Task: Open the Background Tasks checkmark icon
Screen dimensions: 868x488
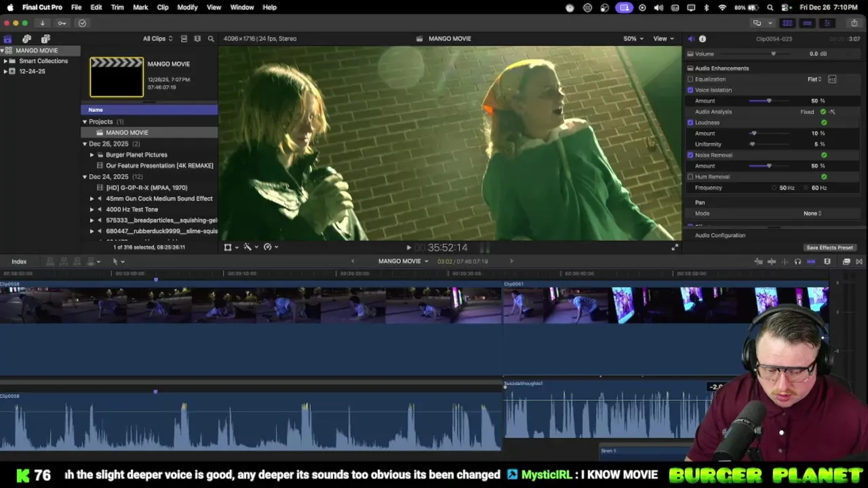Action: point(82,23)
